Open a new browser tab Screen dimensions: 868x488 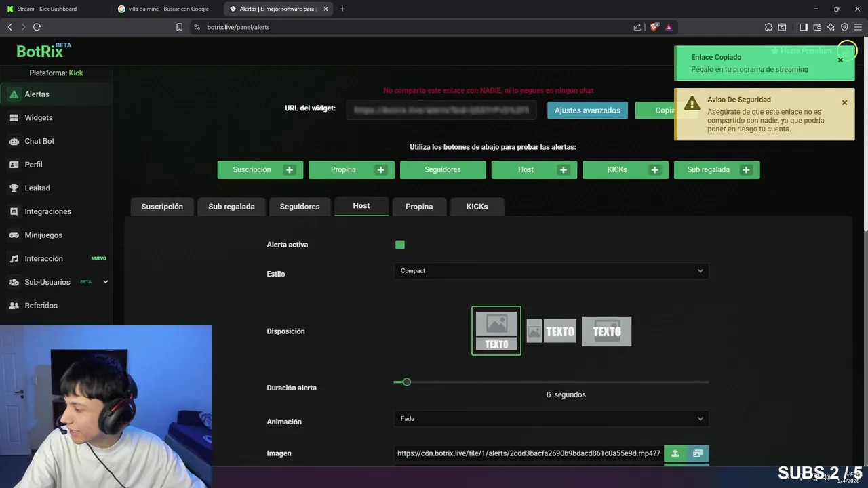[x=342, y=9]
